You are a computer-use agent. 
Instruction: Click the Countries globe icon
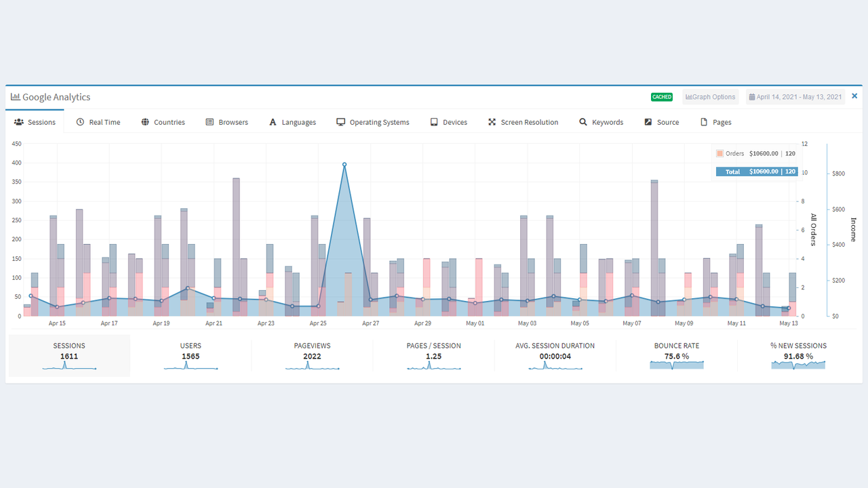(x=144, y=121)
